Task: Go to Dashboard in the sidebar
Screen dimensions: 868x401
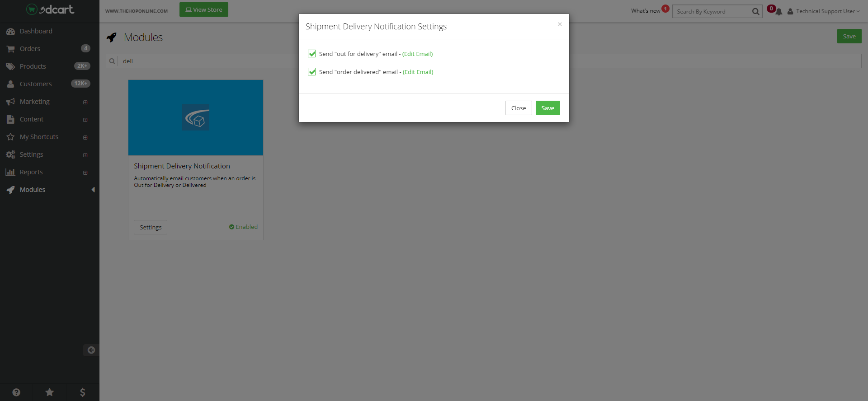Action: point(36,31)
